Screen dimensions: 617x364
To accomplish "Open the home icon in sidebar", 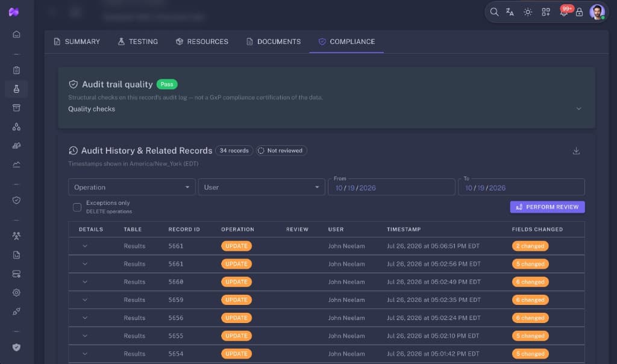I will tap(16, 34).
